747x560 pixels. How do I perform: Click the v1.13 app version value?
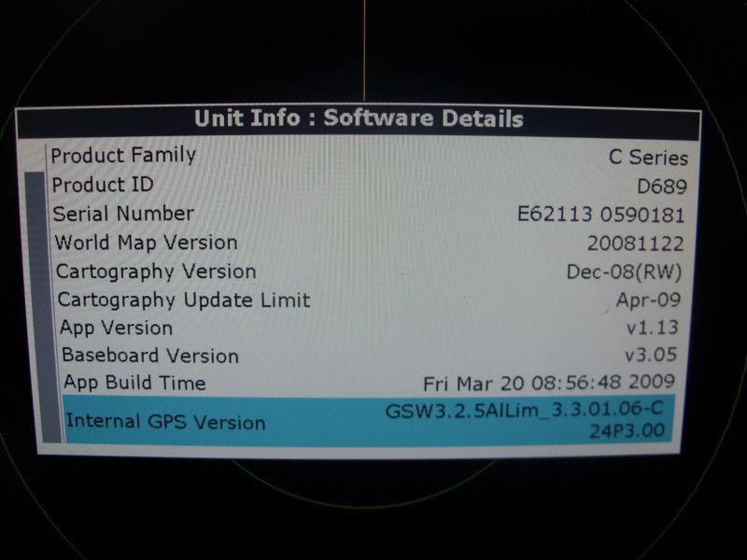coord(652,329)
